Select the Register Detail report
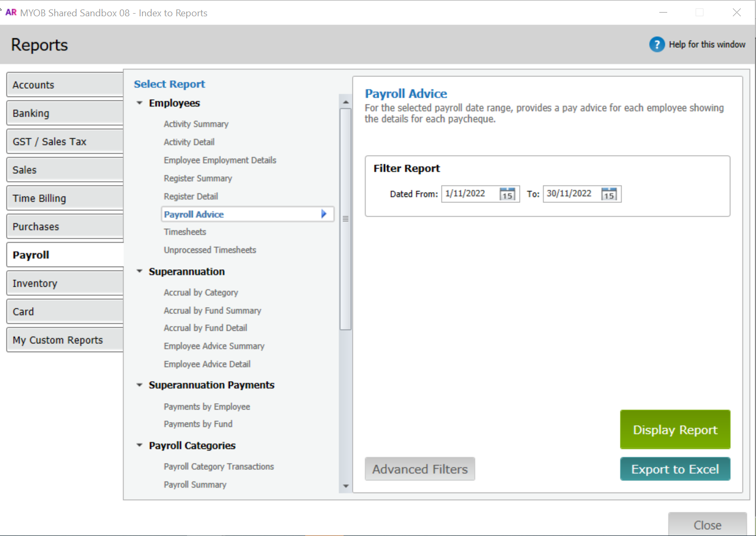Screen dimensions: 756x536 (x=191, y=196)
